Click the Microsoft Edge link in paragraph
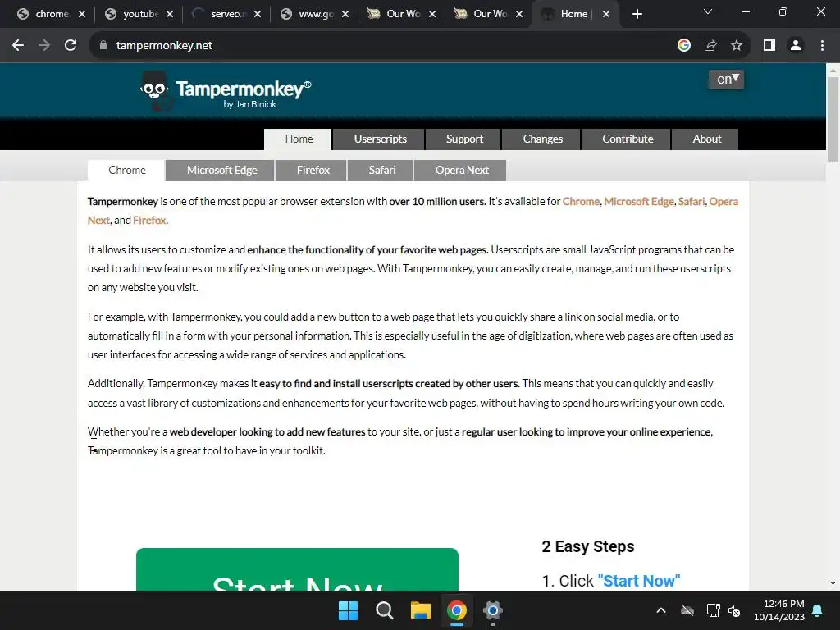 638,202
